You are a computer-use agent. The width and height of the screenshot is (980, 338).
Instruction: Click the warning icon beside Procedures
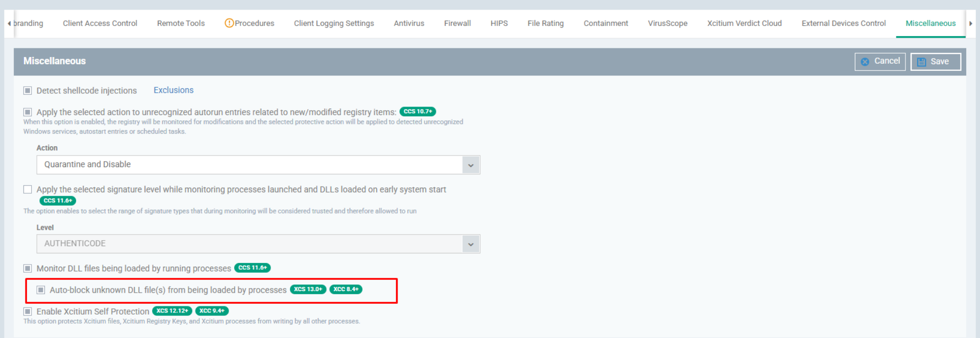pyautogui.click(x=229, y=23)
